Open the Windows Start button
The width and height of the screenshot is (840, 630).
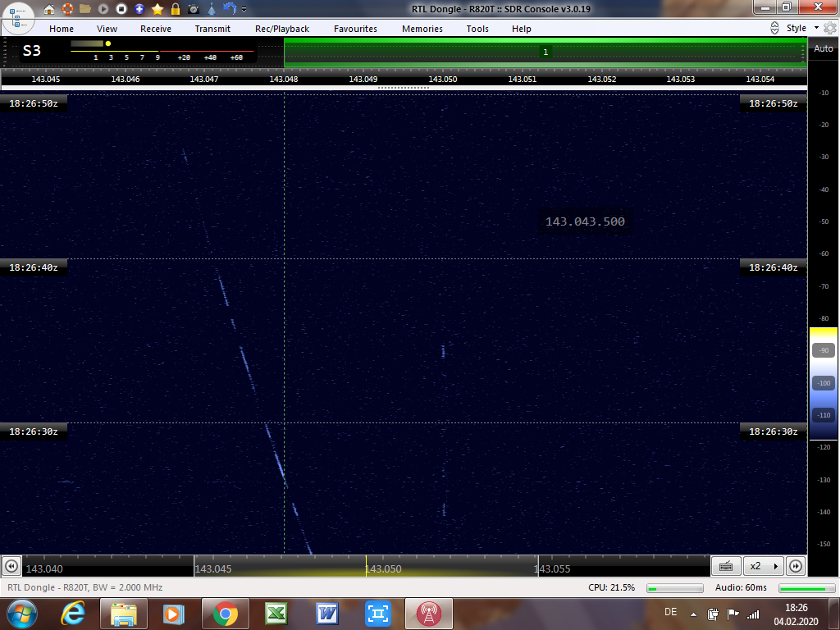pyautogui.click(x=21, y=614)
